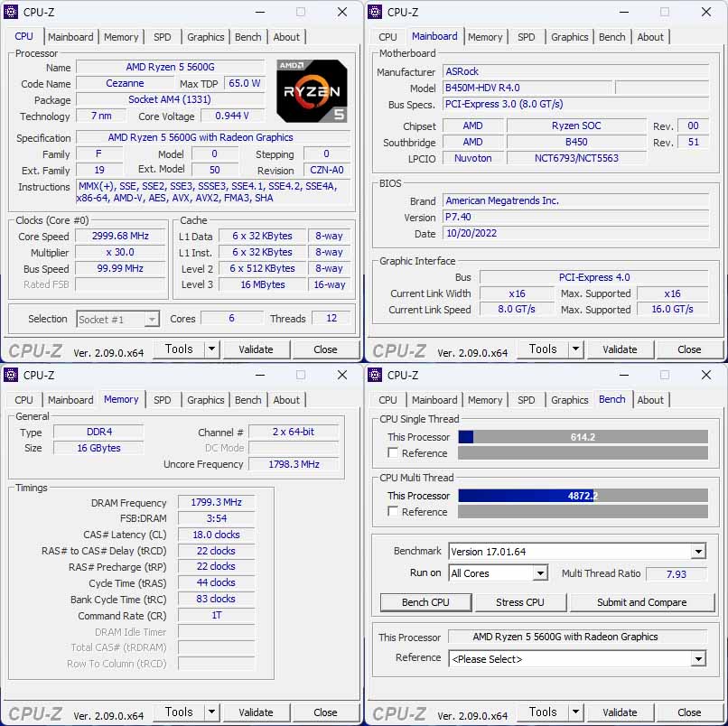The height and width of the screenshot is (726, 728).
Task: Switch to Memory tab in the top-left CPU window
Action: pos(121,37)
